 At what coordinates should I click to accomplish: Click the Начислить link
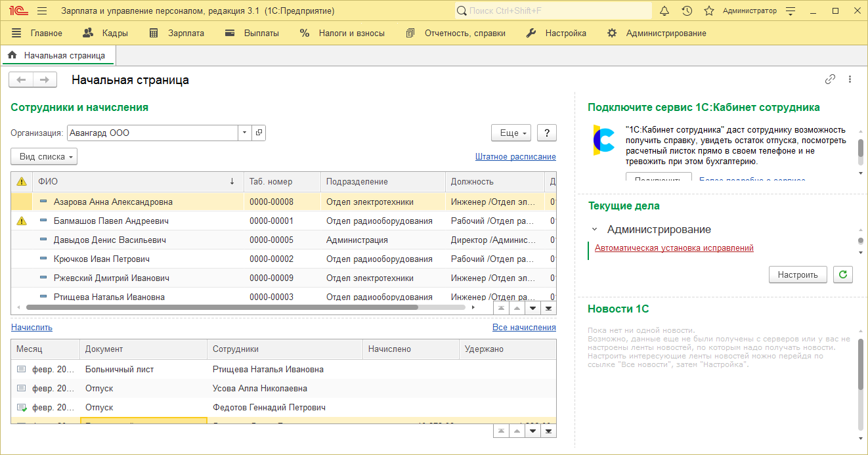tap(32, 327)
